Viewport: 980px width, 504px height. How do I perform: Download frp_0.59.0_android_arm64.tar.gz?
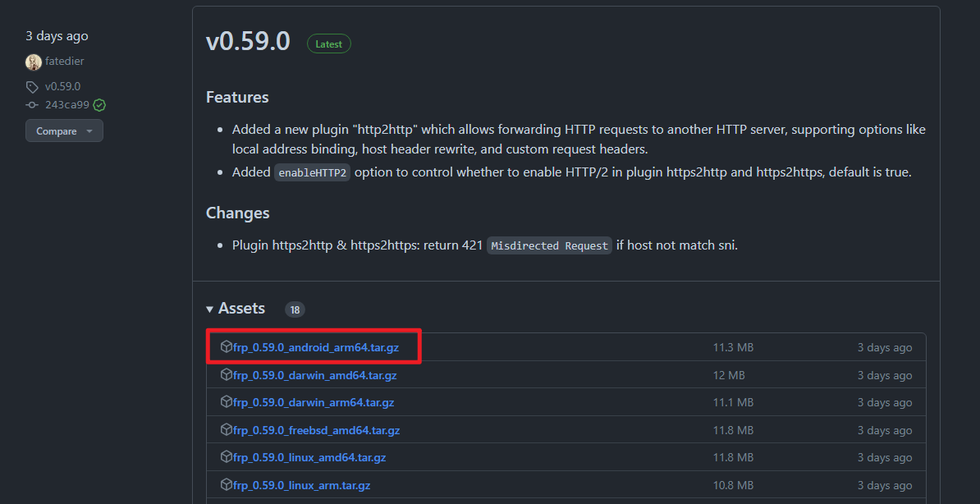[x=316, y=348]
